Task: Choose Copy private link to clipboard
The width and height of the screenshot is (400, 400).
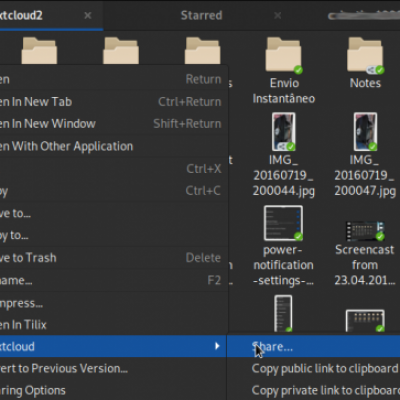Action: [x=326, y=390]
